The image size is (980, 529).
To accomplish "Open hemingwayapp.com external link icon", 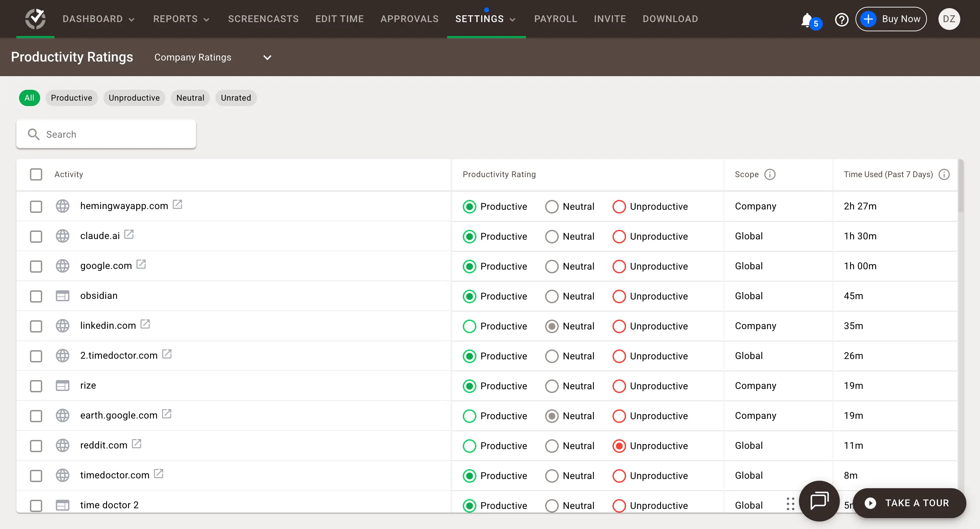I will (x=177, y=204).
